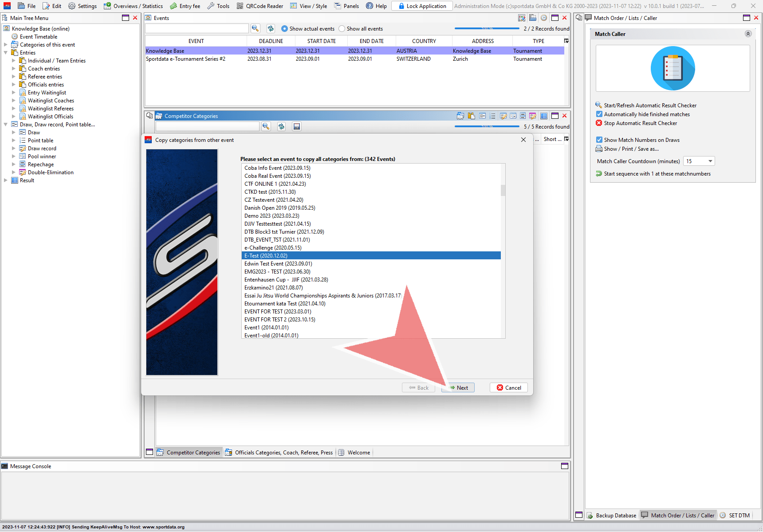Click the undock icon beside Match Order panel title

(579, 18)
